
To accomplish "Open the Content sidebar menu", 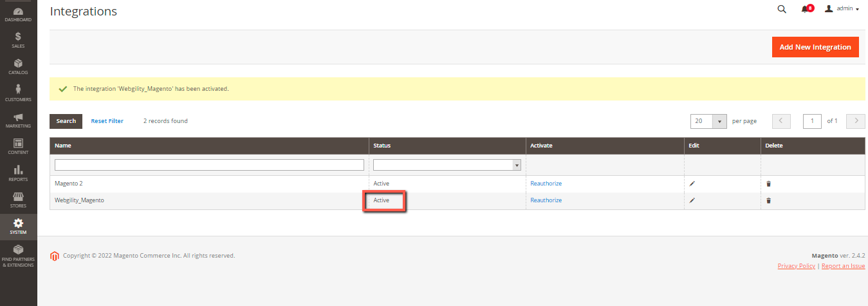I will 18,146.
